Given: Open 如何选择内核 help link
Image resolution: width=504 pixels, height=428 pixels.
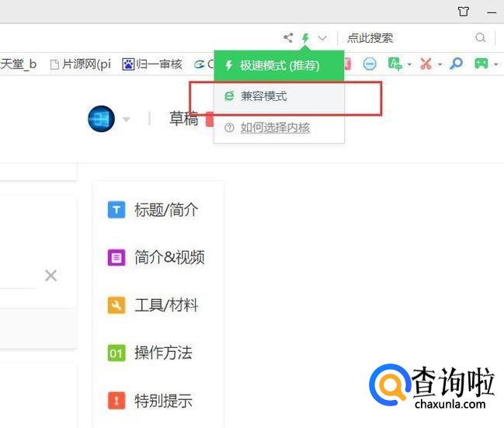Looking at the screenshot, I should pos(275,127).
